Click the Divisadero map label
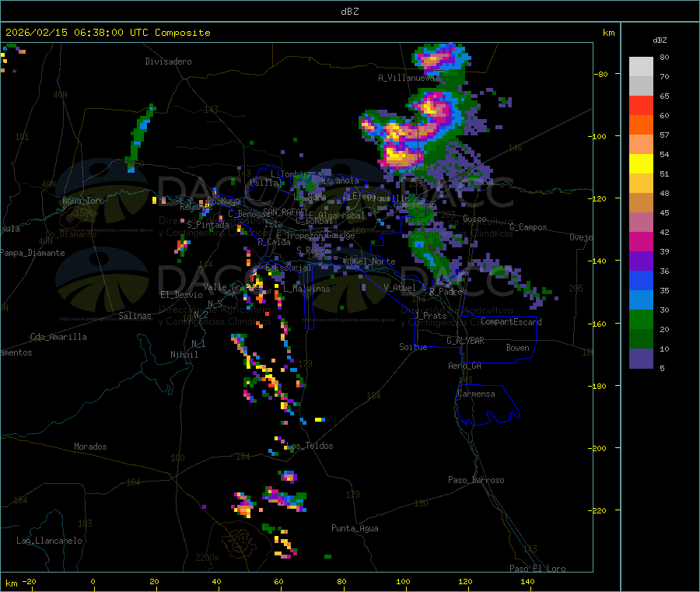 168,61
